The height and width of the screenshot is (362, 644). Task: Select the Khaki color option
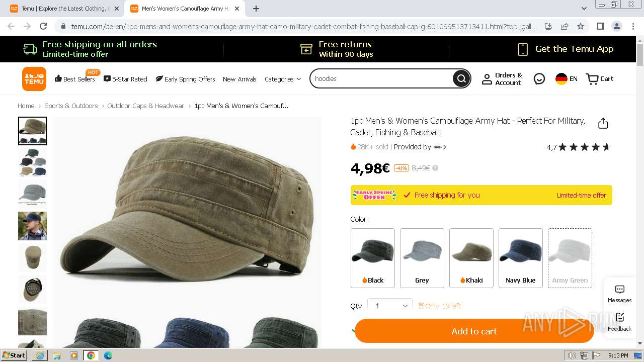click(x=471, y=258)
